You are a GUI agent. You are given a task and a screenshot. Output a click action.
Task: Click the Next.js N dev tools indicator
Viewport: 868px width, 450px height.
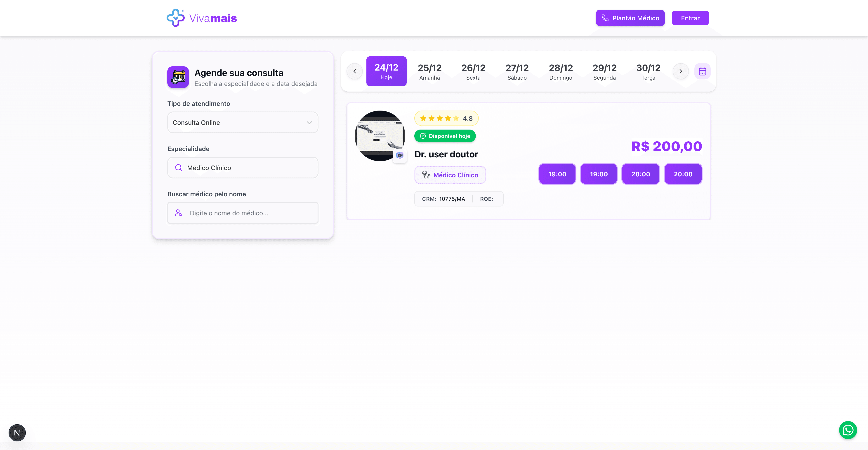point(17,433)
